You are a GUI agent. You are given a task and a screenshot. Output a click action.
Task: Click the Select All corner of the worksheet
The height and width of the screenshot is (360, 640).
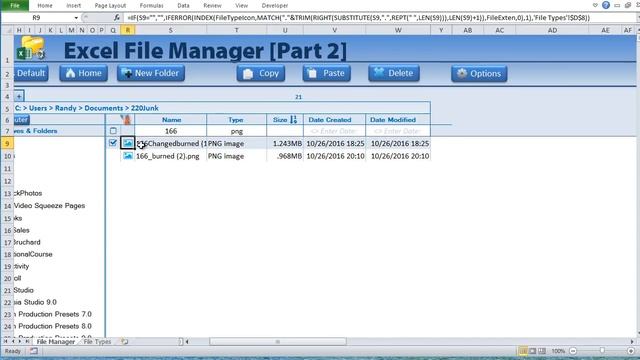[x=7, y=30]
